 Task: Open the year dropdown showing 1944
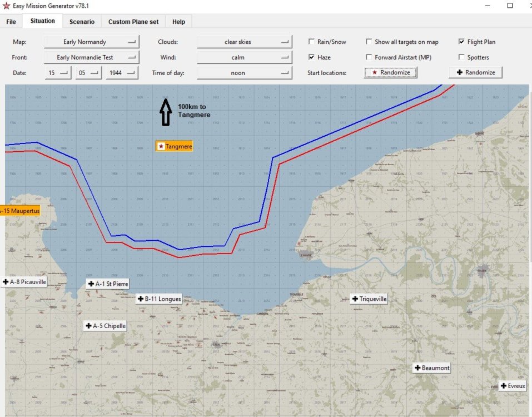[122, 72]
